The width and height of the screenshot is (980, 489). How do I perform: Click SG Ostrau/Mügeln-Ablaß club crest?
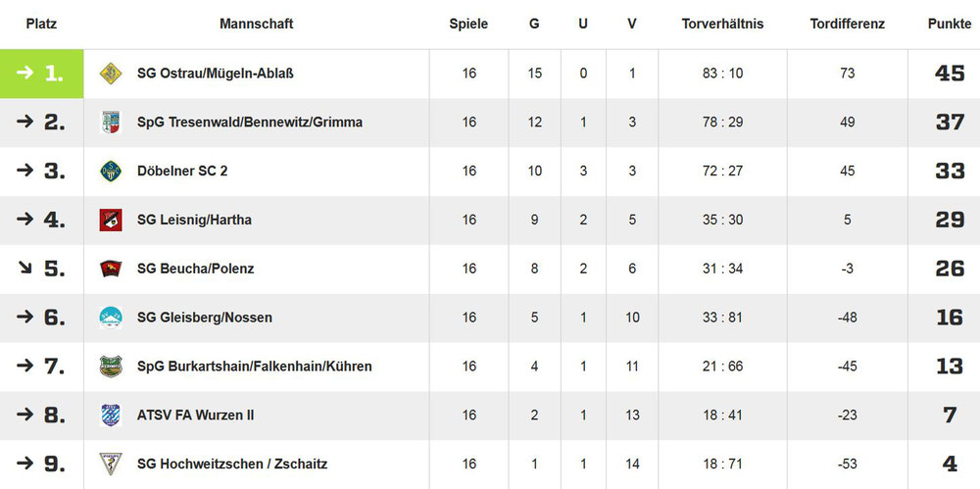[x=111, y=73]
